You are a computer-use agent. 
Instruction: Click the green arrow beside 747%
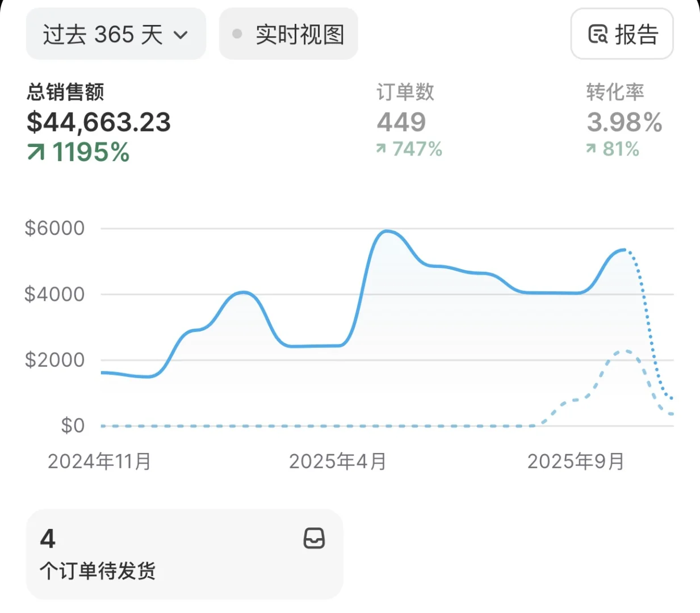coord(380,149)
